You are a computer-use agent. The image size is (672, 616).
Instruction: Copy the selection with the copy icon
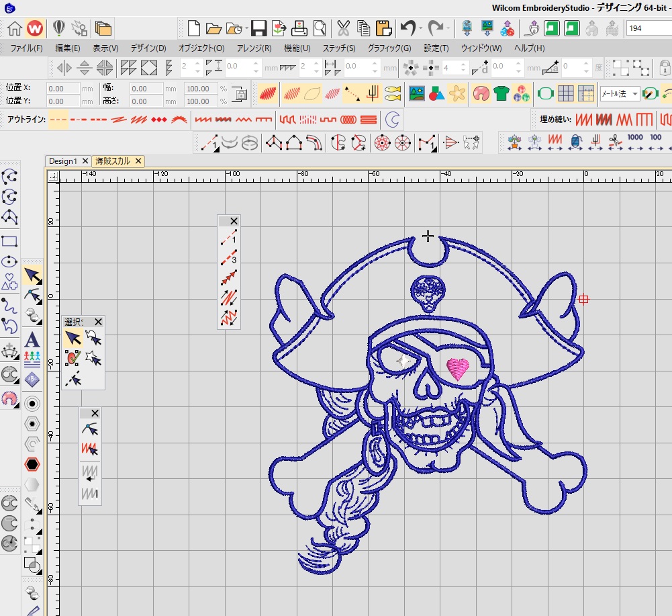[x=363, y=28]
